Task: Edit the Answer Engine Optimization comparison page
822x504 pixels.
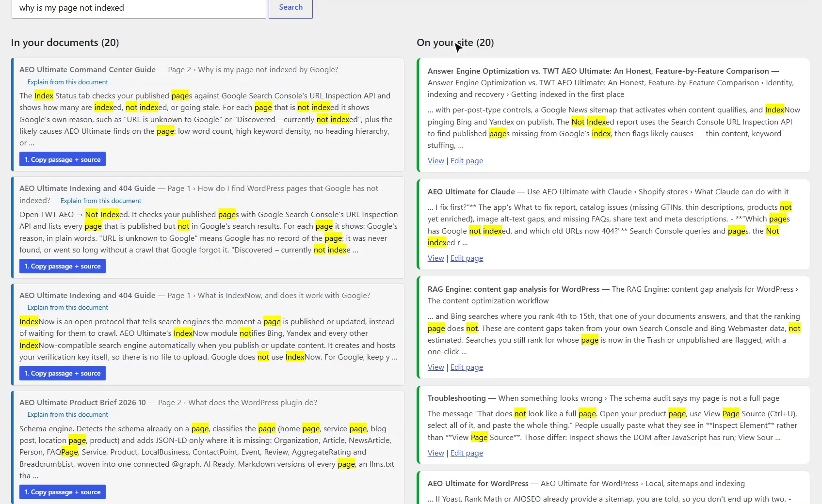Action: click(467, 161)
